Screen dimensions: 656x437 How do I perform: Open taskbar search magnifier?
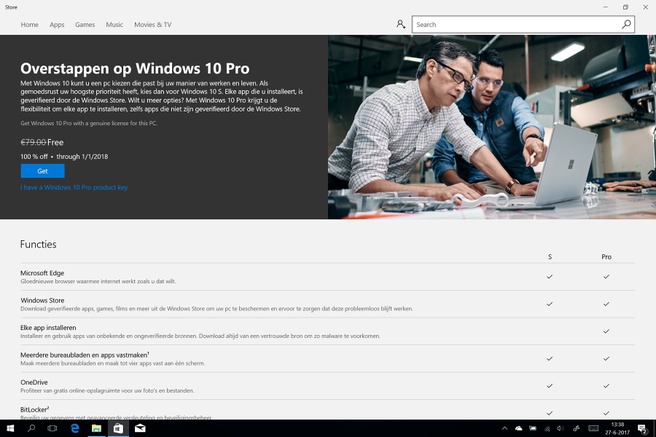coord(31,428)
